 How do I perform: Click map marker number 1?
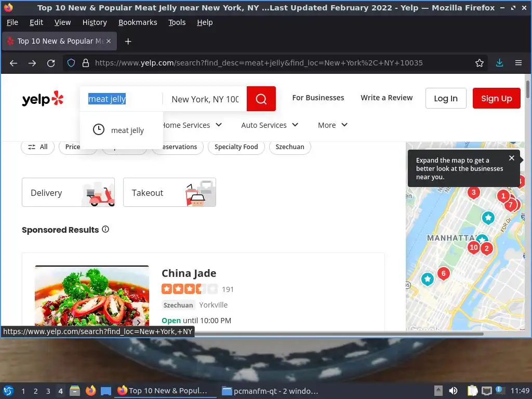[503, 196]
